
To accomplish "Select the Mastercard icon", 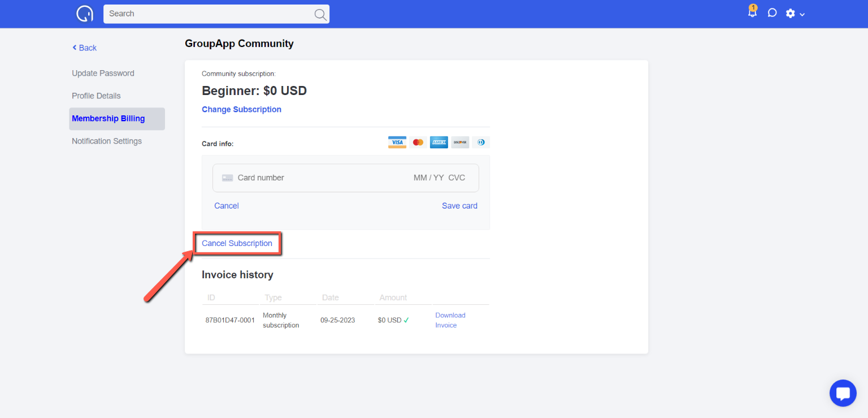I will coord(418,142).
